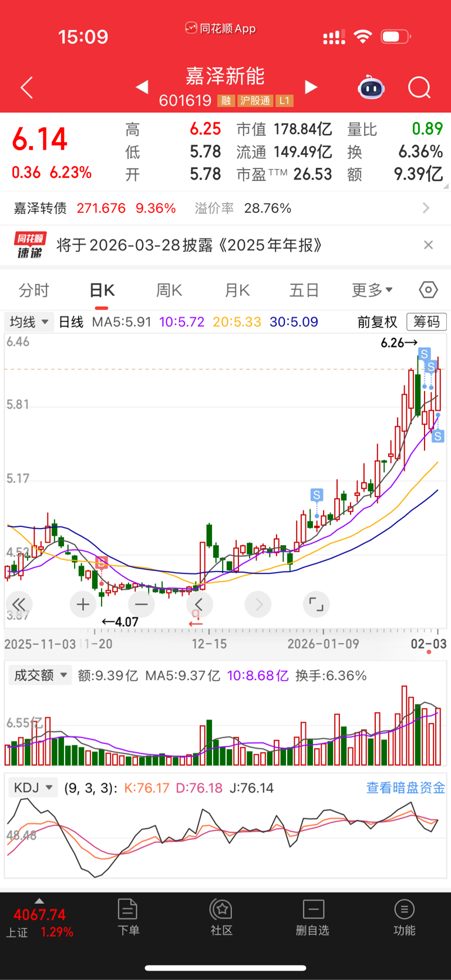
Task: Tap 同花顺 App return pill at top
Action: pyautogui.click(x=221, y=28)
